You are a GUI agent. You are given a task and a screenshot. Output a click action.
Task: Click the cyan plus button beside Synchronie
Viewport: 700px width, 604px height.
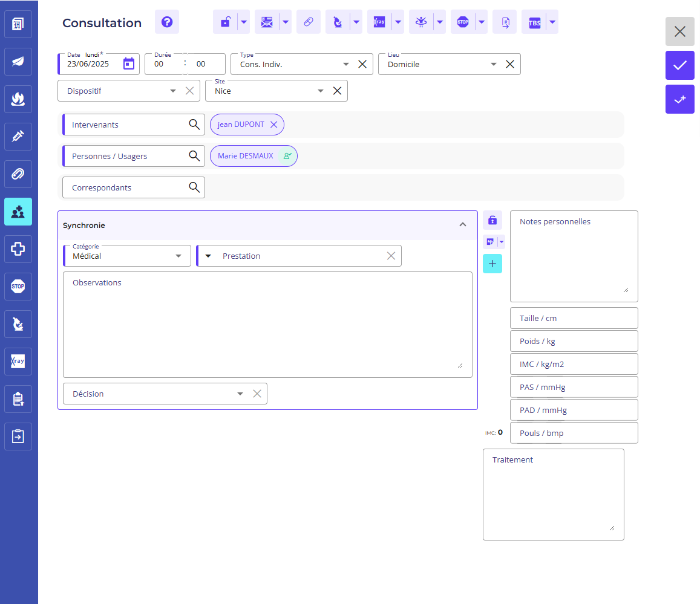tap(492, 264)
